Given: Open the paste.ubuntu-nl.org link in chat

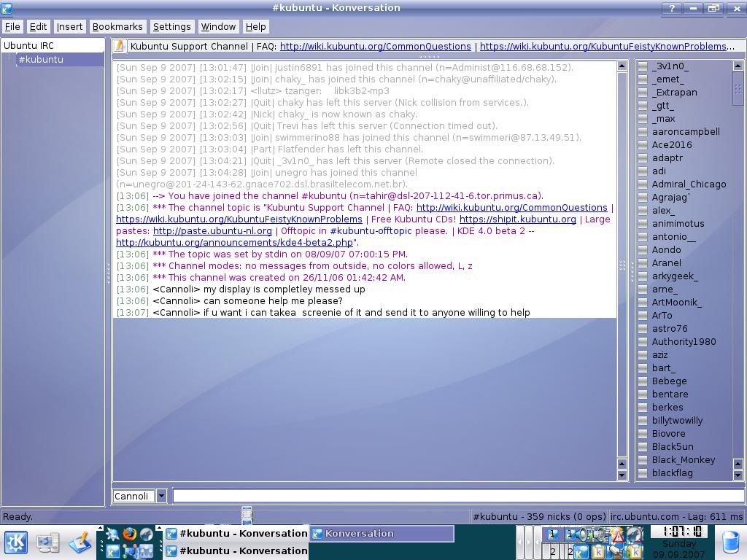Looking at the screenshot, I should coord(212,231).
